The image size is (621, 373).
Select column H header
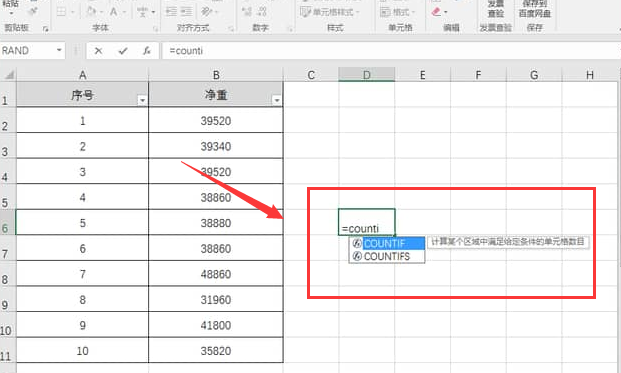(x=590, y=74)
